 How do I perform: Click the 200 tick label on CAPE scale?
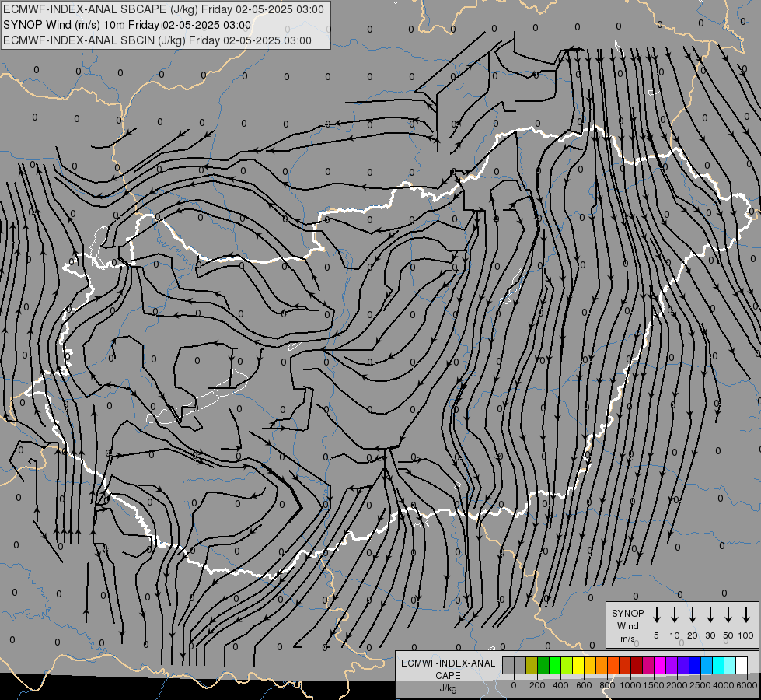click(537, 685)
